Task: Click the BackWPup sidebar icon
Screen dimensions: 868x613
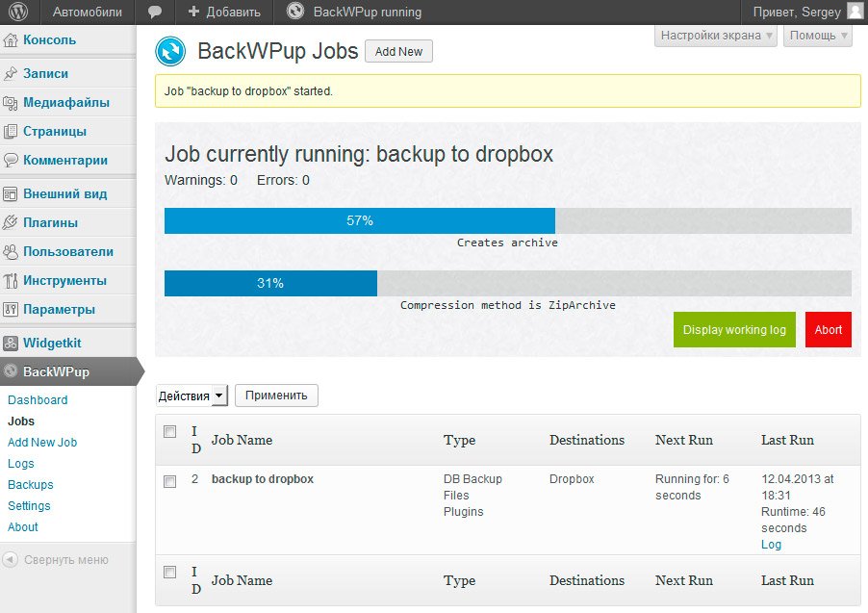Action: (x=11, y=371)
